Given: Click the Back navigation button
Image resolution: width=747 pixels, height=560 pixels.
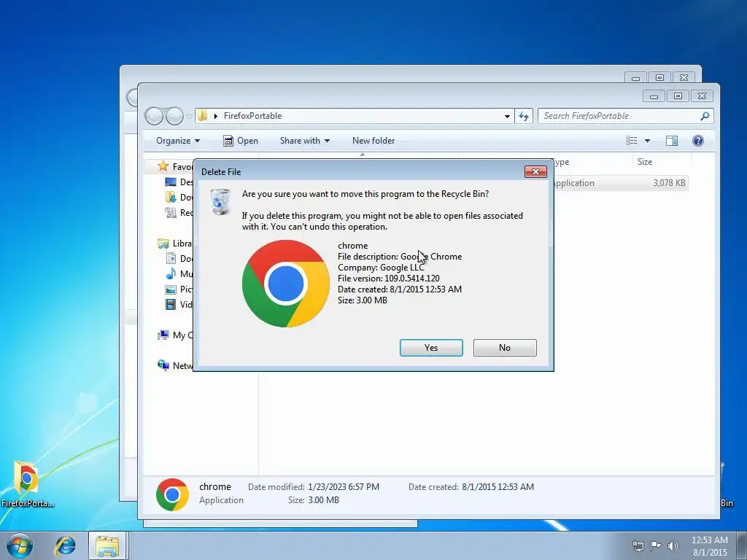Looking at the screenshot, I should (154, 116).
